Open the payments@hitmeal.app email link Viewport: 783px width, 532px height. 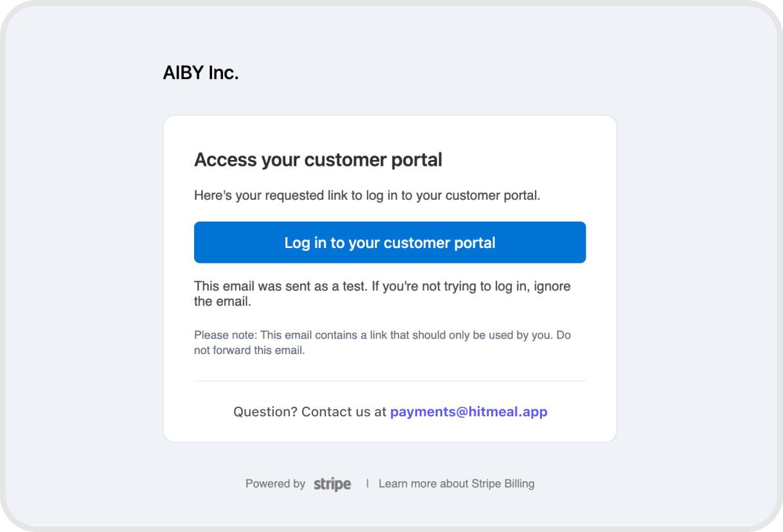pyautogui.click(x=469, y=412)
